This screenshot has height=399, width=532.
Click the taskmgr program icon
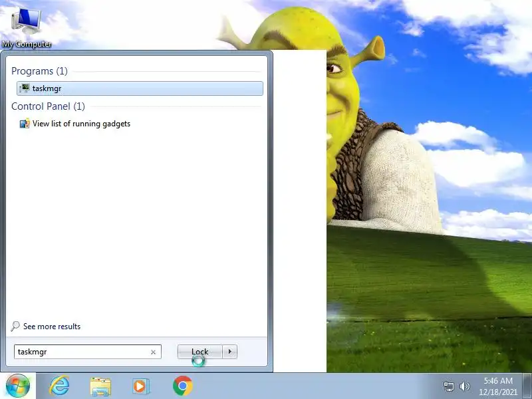point(24,88)
